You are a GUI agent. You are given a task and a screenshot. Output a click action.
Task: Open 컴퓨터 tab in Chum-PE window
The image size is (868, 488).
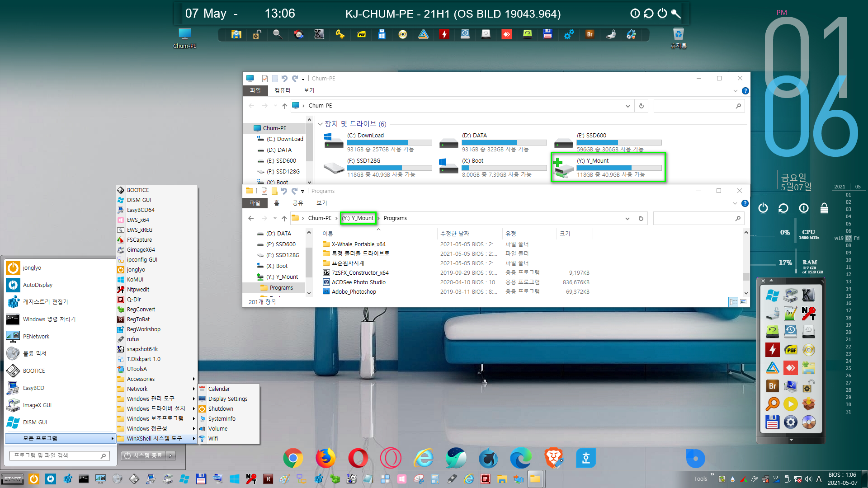click(x=282, y=90)
